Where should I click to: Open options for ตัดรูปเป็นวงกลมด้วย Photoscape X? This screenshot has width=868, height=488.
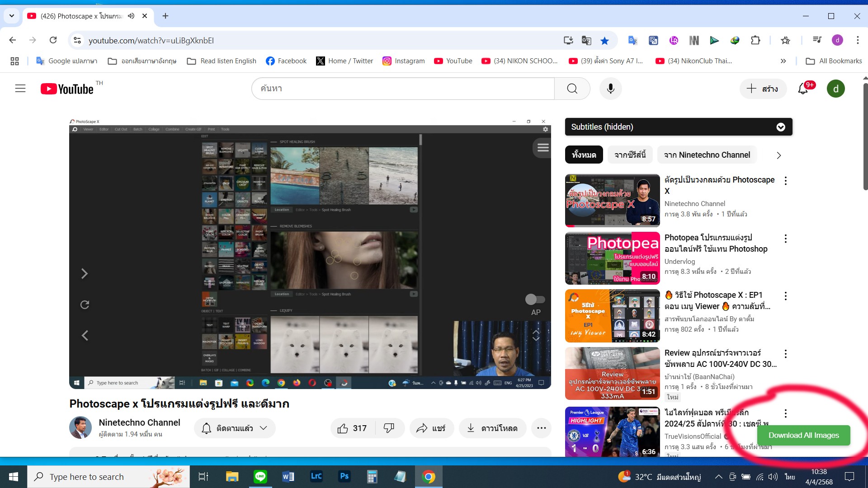786,181
